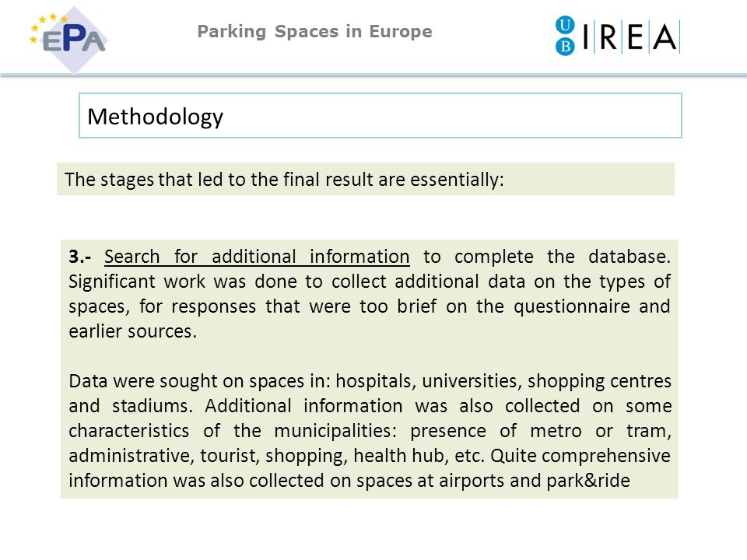Image resolution: width=747 pixels, height=560 pixels.
Task: Click the 'presence of metro or tram' phrase
Action: [540, 431]
